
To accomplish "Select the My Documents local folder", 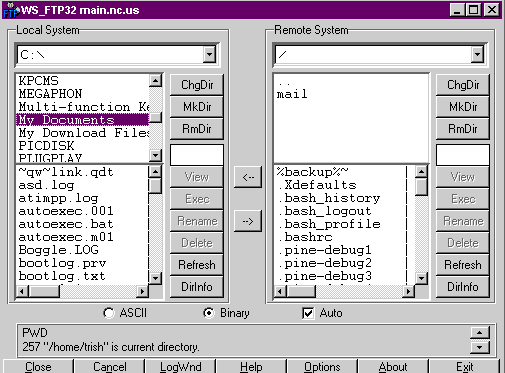I will pyautogui.click(x=82, y=120).
